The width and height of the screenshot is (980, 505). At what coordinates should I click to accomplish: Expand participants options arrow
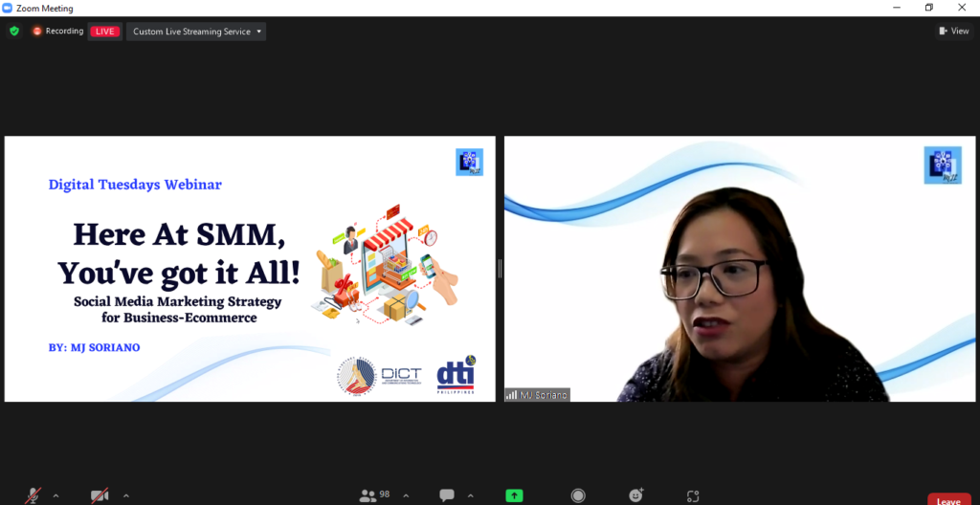(x=406, y=495)
